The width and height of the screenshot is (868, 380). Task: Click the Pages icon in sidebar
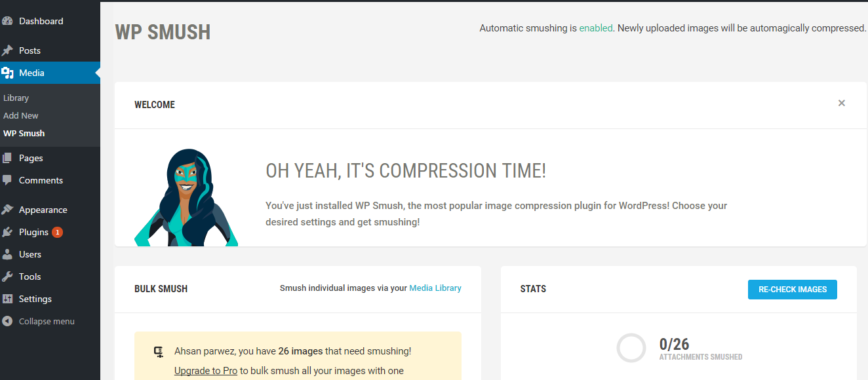7,158
